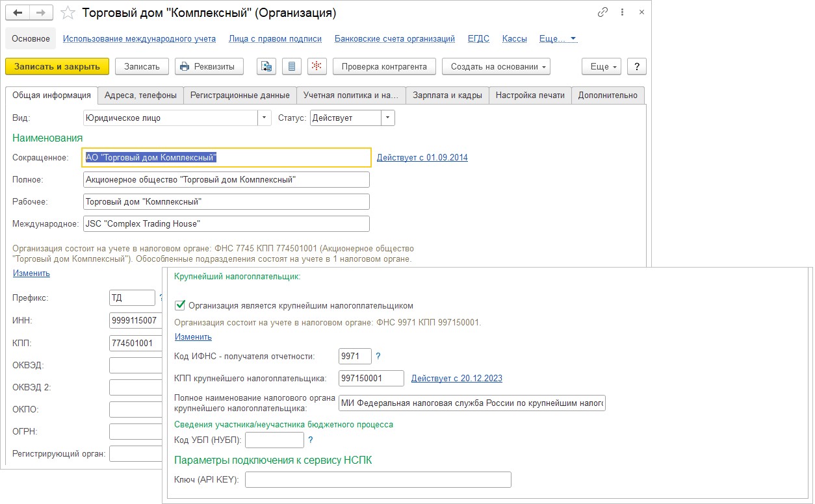Click the red dotted structure toolbar icon

(x=317, y=66)
